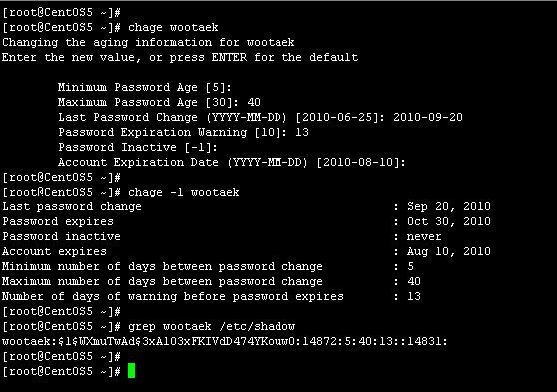Click the Maximum Password Age value 40
The image size is (557, 392).
(254, 103)
